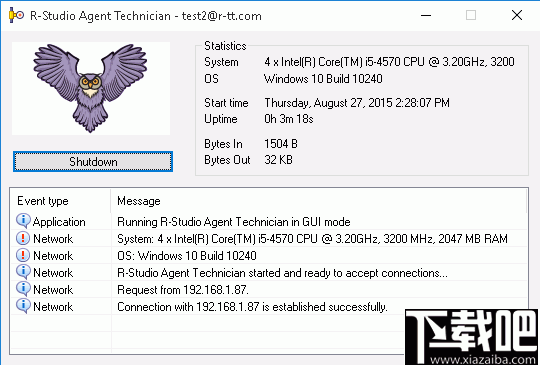
Task: Click the Shutdown button
Action: pos(93,161)
